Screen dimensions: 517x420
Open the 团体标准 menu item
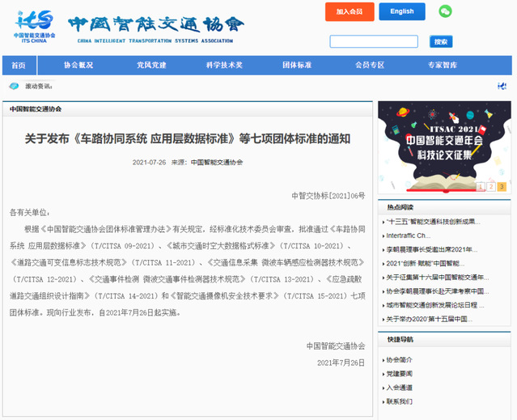297,65
